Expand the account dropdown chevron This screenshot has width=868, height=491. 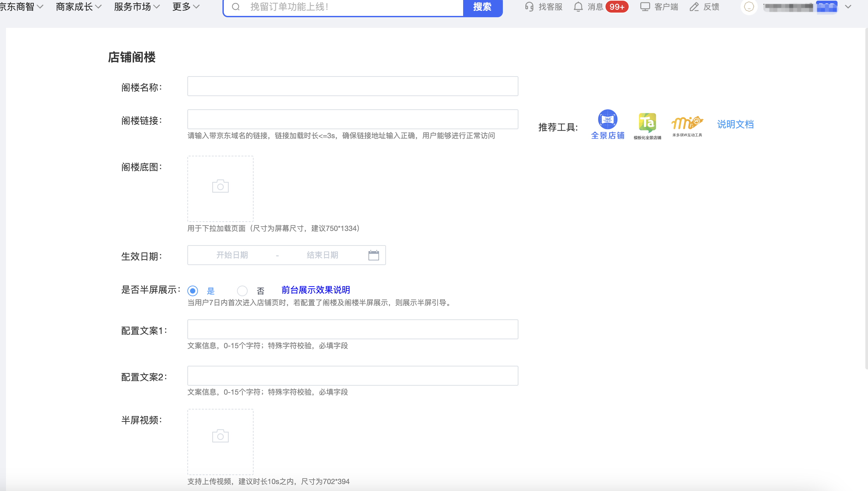coord(848,7)
